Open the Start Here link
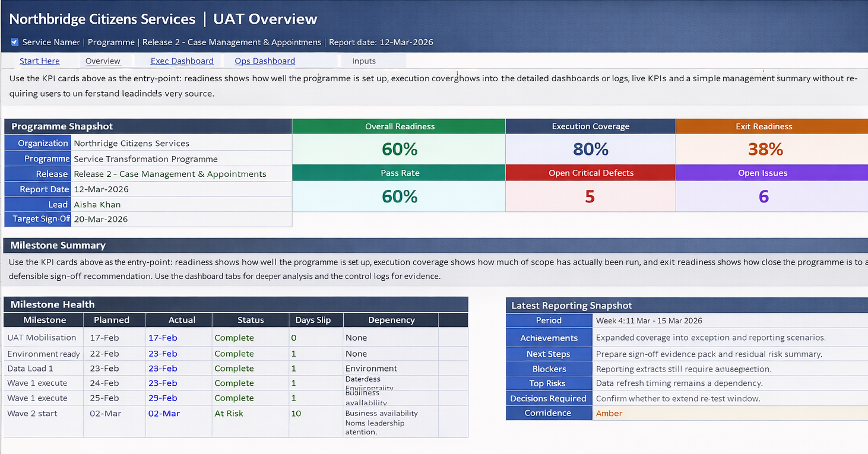The image size is (868, 454). point(40,61)
